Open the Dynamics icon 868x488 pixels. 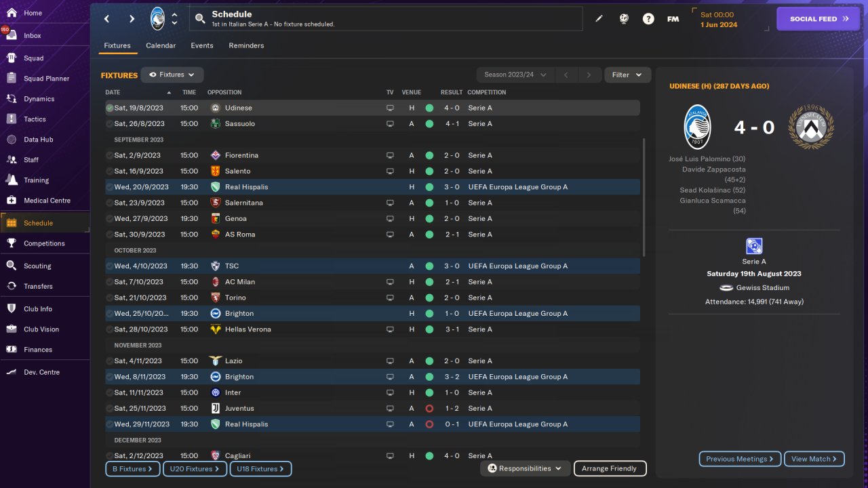[12, 99]
